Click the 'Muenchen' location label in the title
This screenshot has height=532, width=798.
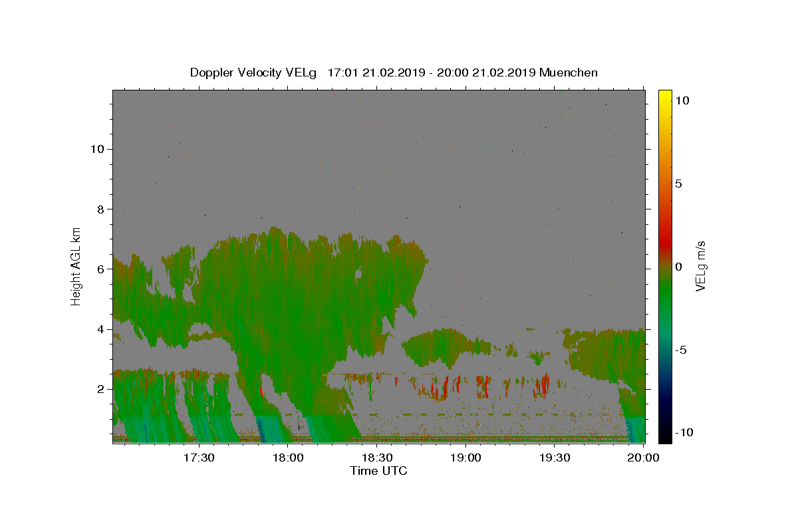pyautogui.click(x=569, y=72)
